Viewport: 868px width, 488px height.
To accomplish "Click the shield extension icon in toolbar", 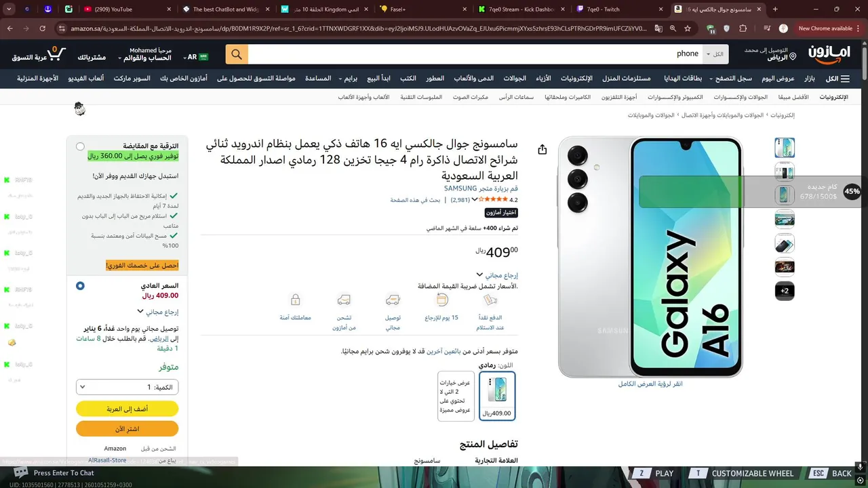I will click(726, 28).
